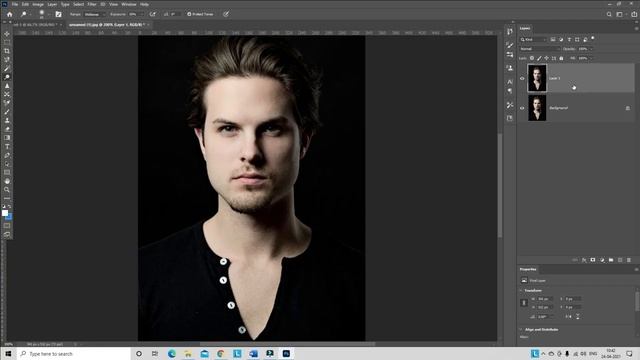Select the Move tool
The width and height of the screenshot is (640, 360).
click(7, 34)
